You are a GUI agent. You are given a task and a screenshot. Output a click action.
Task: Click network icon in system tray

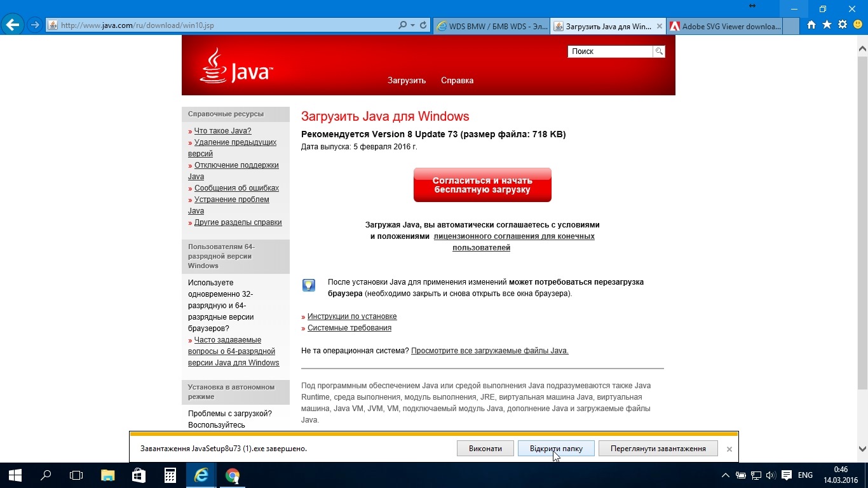click(756, 475)
